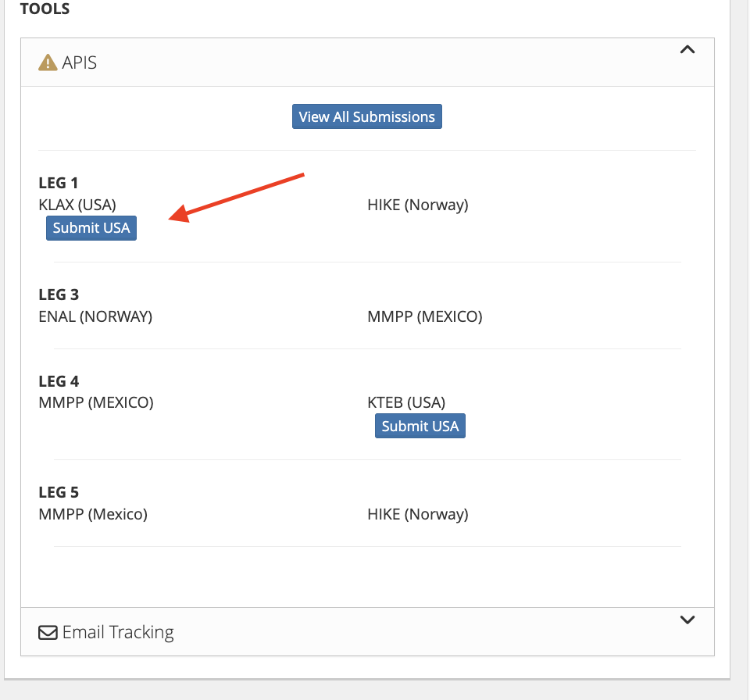This screenshot has height=700, width=750.
Task: Click the TOOLS section heading
Action: (45, 9)
